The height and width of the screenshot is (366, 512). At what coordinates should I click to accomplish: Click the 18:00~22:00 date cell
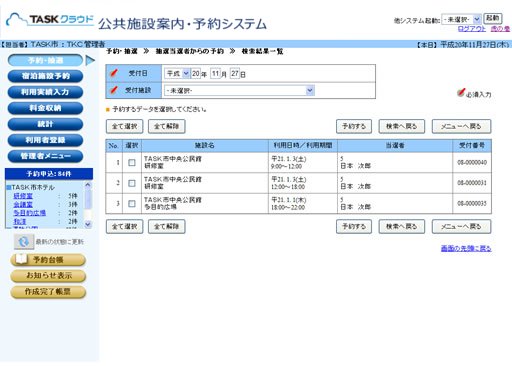(303, 203)
